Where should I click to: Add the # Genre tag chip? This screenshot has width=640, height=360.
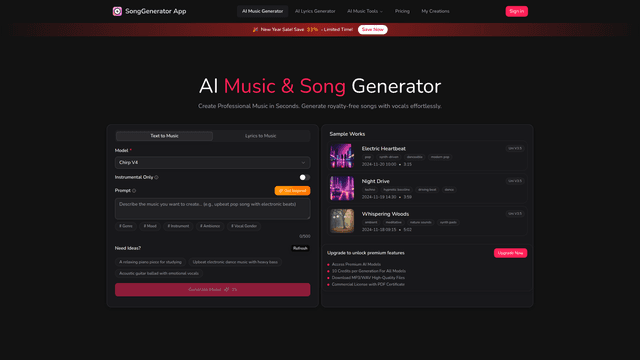(x=126, y=226)
